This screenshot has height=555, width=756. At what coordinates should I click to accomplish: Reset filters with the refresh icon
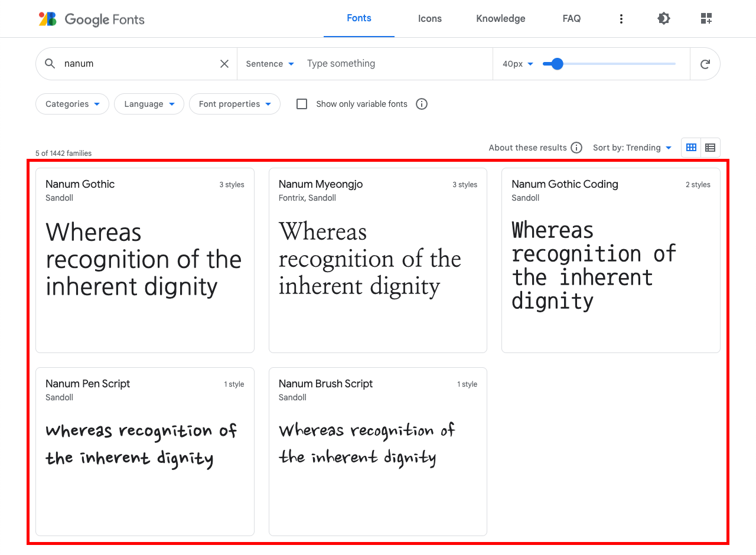coord(705,64)
